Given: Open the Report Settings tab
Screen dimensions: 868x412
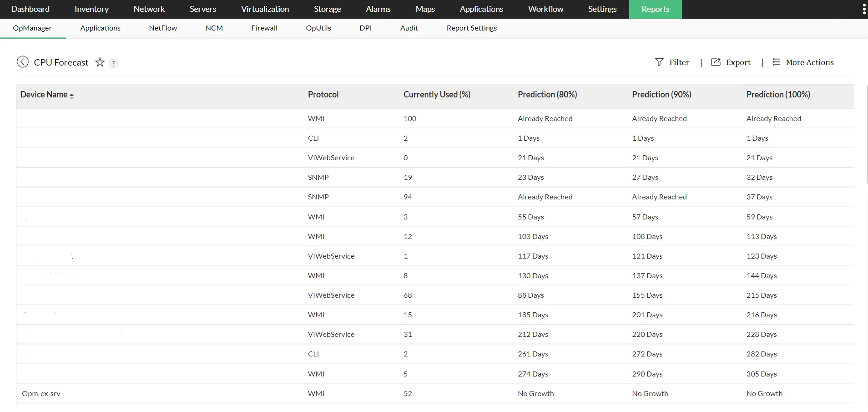Looking at the screenshot, I should (x=471, y=28).
